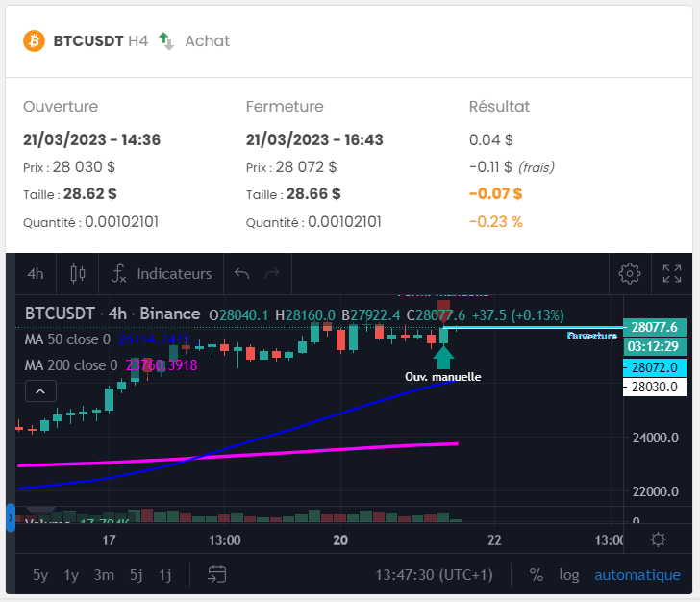Redo the chart action
Screen dimensions: 700x602
[272, 273]
